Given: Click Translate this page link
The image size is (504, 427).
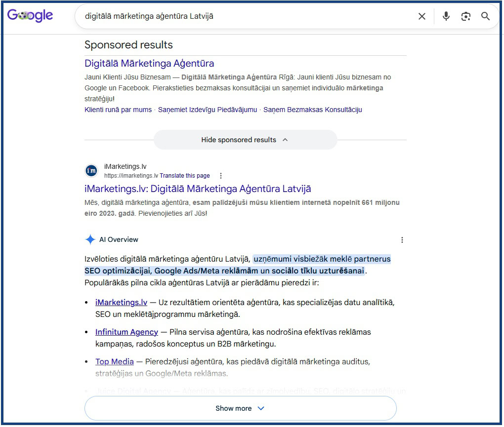Looking at the screenshot, I should pyautogui.click(x=185, y=176).
